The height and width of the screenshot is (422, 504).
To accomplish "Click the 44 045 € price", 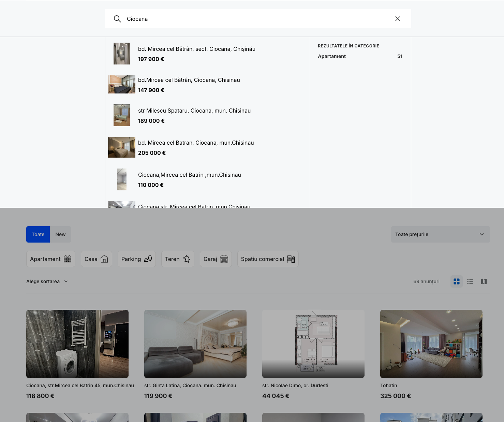I will click(276, 396).
